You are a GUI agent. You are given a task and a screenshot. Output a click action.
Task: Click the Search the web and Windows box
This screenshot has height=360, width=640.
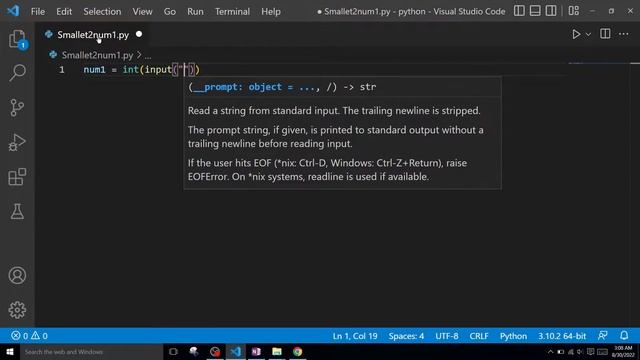(91, 352)
